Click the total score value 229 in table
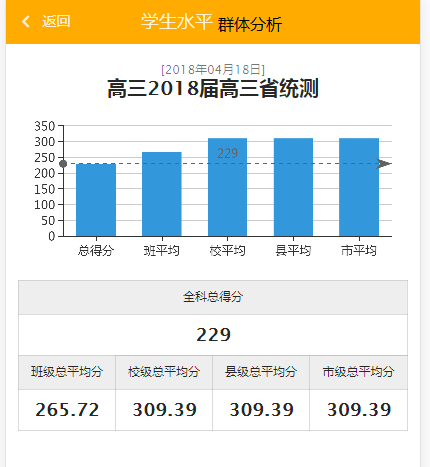430x467 pixels. point(213,335)
